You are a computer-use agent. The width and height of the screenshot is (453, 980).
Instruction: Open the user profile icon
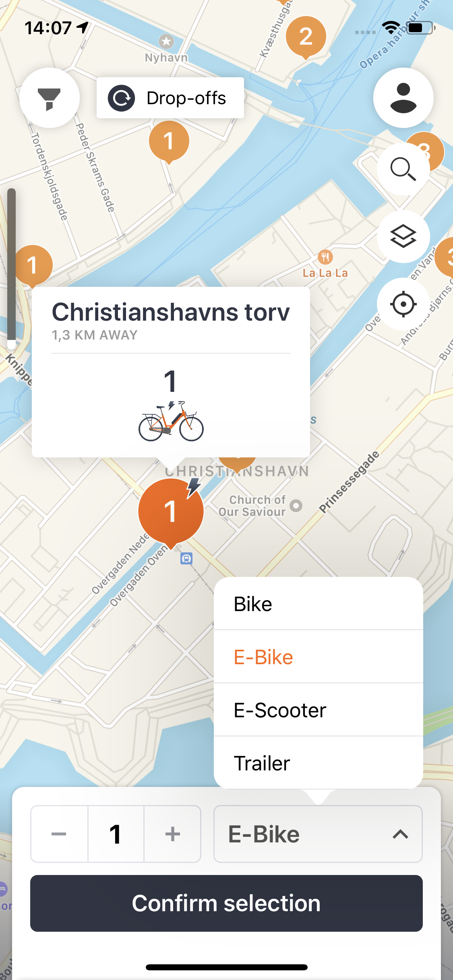pos(403,98)
